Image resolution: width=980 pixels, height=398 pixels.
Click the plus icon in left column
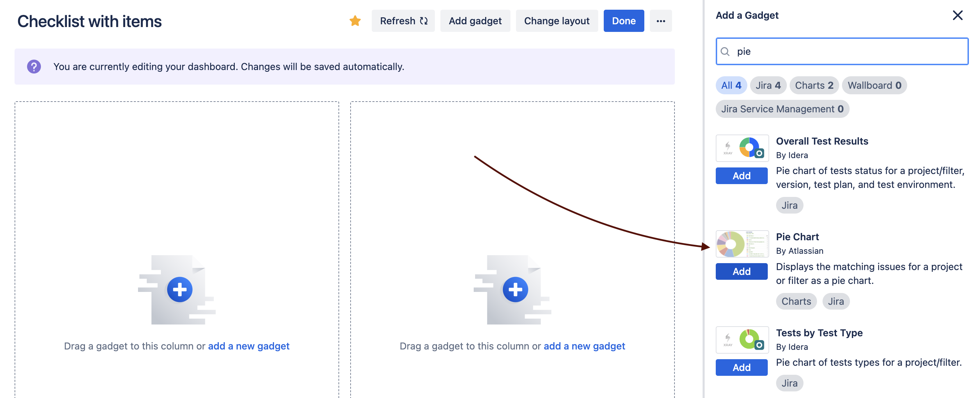click(180, 289)
